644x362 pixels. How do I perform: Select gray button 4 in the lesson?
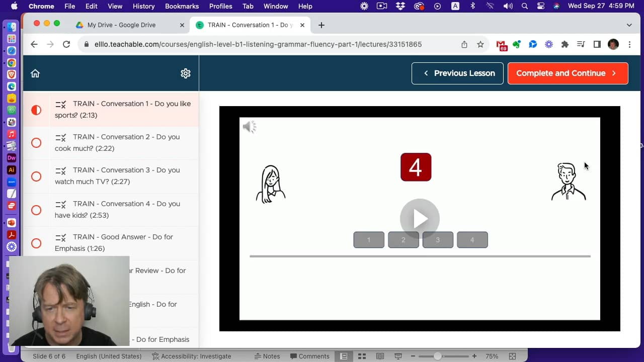(x=472, y=240)
